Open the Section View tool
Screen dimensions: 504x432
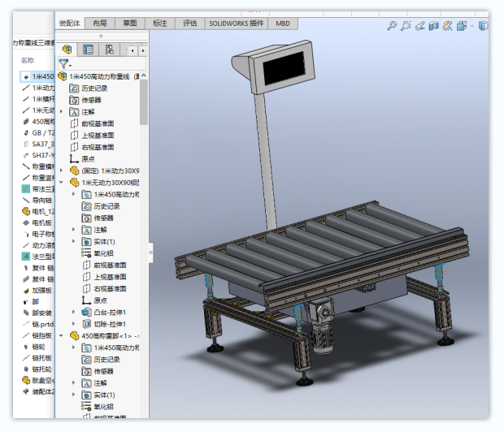point(433,26)
